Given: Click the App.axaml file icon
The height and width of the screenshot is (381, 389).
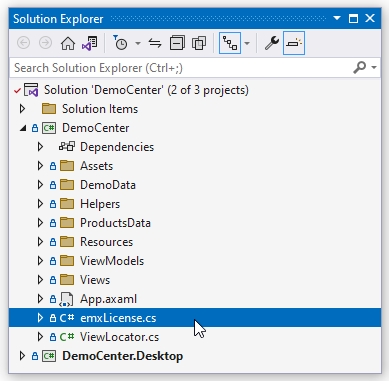Looking at the screenshot, I should tap(66, 300).
